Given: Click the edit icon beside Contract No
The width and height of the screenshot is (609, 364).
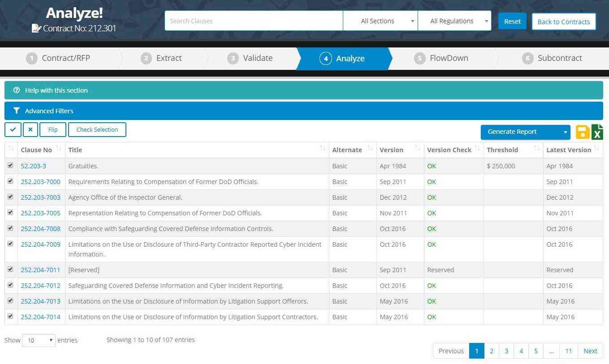Looking at the screenshot, I should point(36,28).
